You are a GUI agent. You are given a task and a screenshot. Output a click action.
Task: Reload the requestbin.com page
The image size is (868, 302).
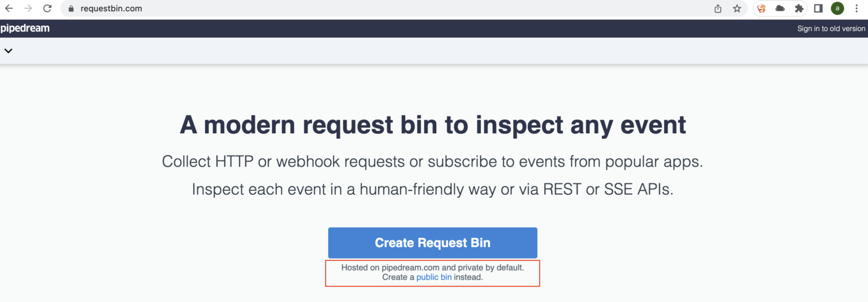[47, 8]
